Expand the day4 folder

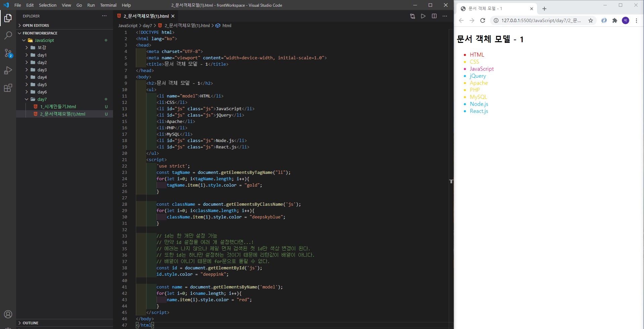64,77
